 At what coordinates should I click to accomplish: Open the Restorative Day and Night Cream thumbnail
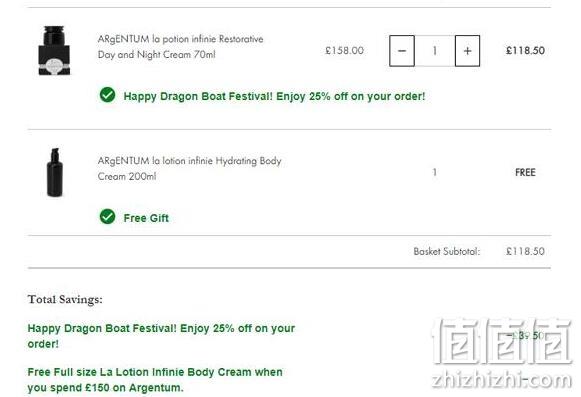coord(54,50)
